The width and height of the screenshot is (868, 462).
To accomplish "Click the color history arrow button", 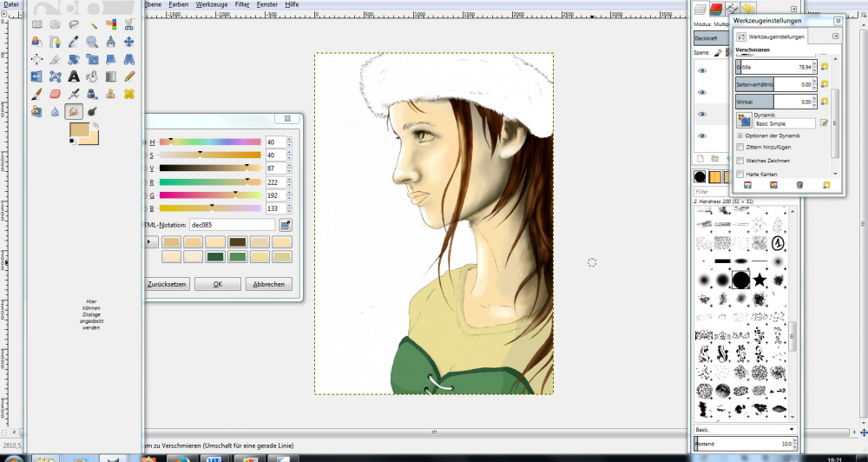I will 152,242.
